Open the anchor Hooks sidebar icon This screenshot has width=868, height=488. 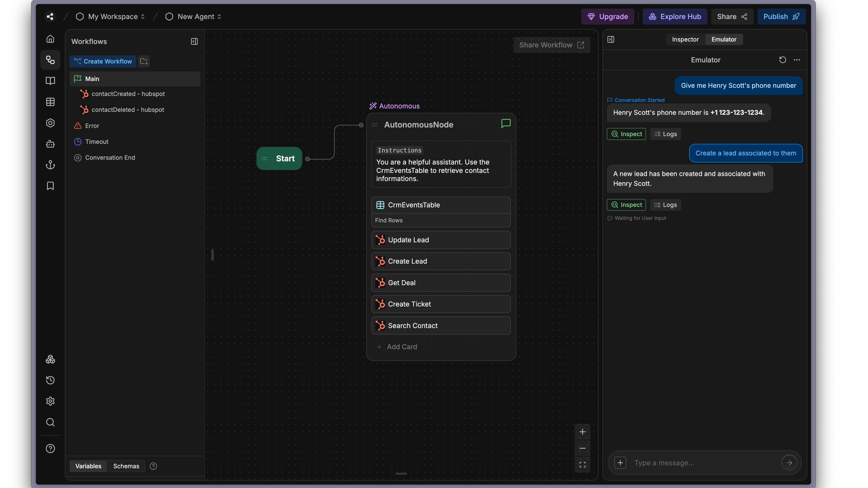(50, 165)
